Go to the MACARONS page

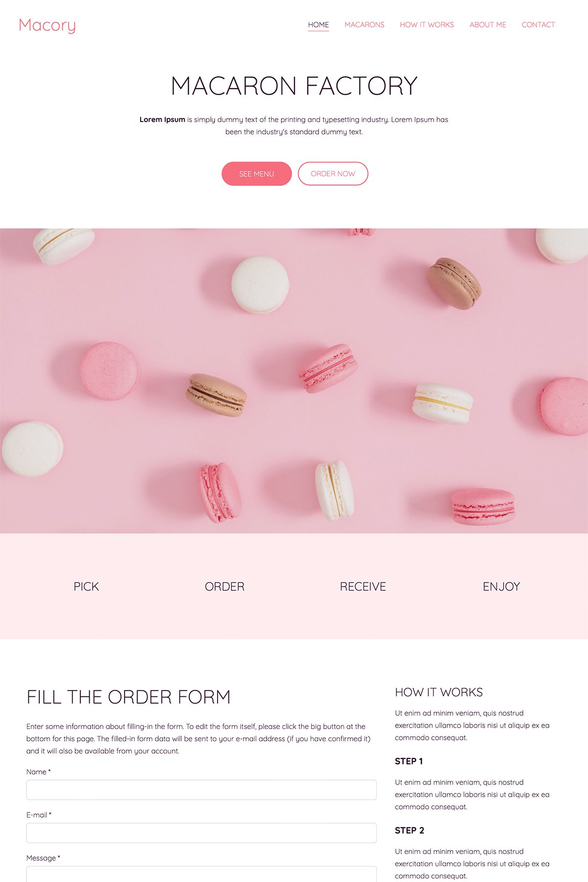(365, 24)
